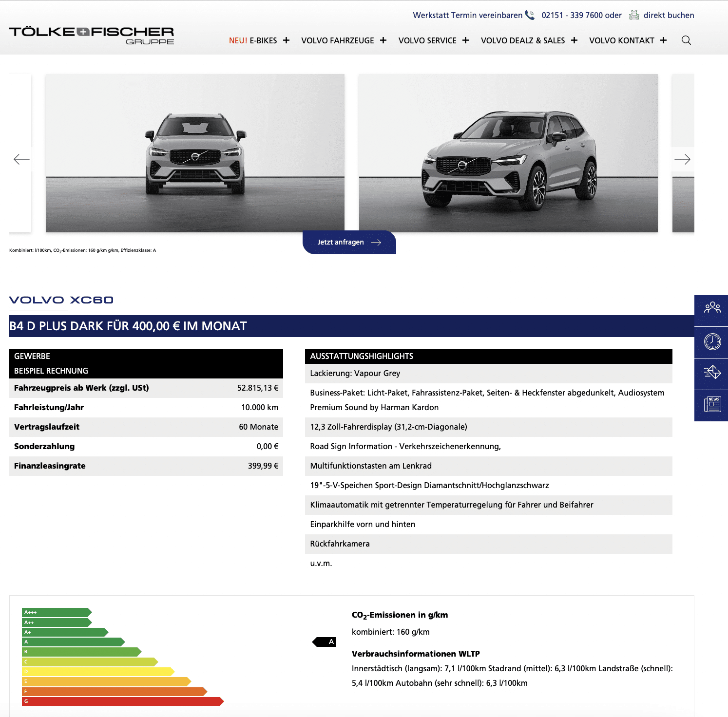Click the Jetzt anfragen button
The width and height of the screenshot is (728, 717).
[349, 242]
